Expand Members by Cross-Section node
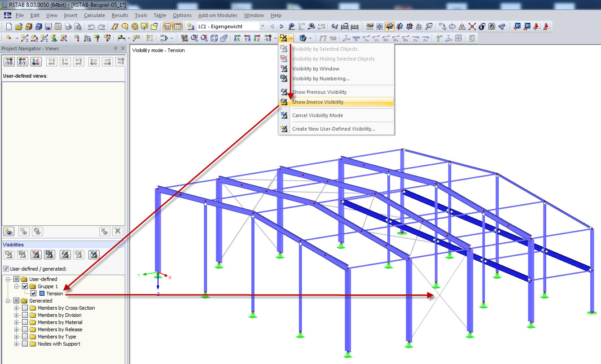The height and width of the screenshot is (364, 601). (x=17, y=308)
